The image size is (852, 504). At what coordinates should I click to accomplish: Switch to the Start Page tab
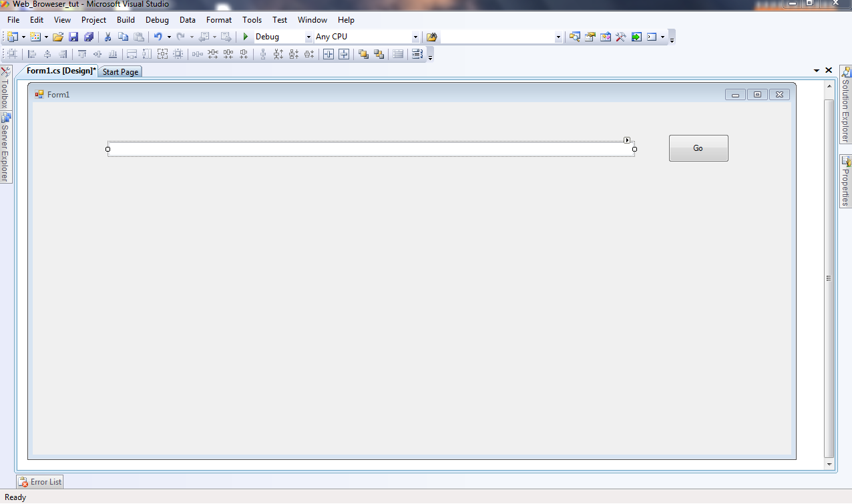(120, 71)
